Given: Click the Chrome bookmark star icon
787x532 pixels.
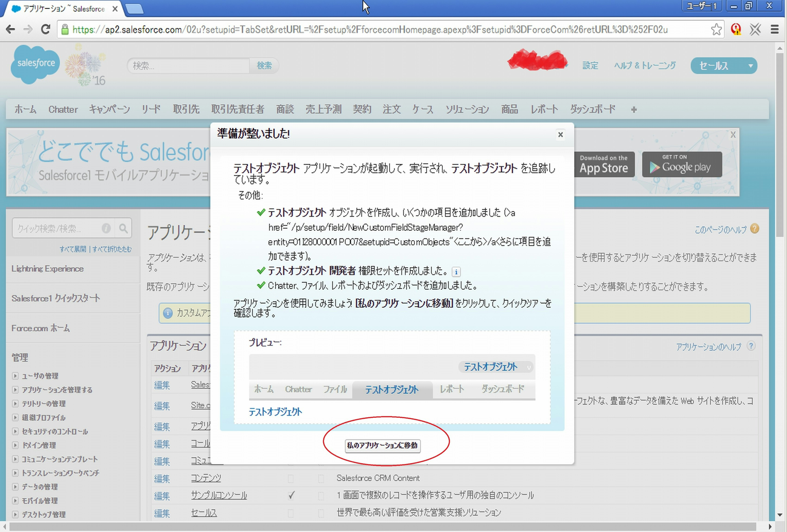Looking at the screenshot, I should [x=716, y=30].
